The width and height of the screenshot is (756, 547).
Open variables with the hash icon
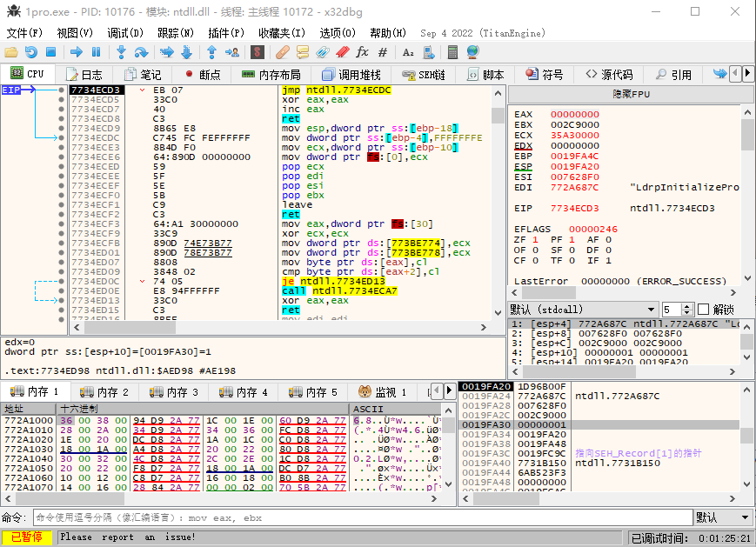point(382,52)
